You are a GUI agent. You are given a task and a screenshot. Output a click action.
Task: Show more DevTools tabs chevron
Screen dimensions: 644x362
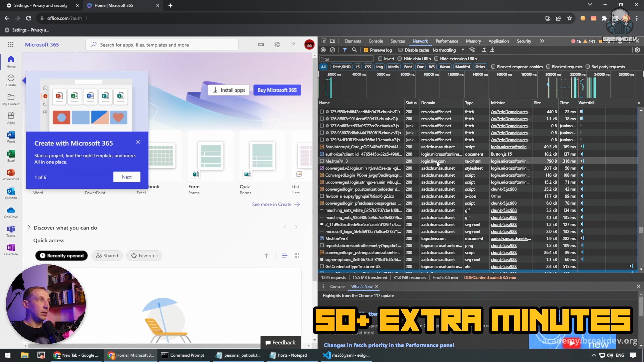click(x=542, y=41)
